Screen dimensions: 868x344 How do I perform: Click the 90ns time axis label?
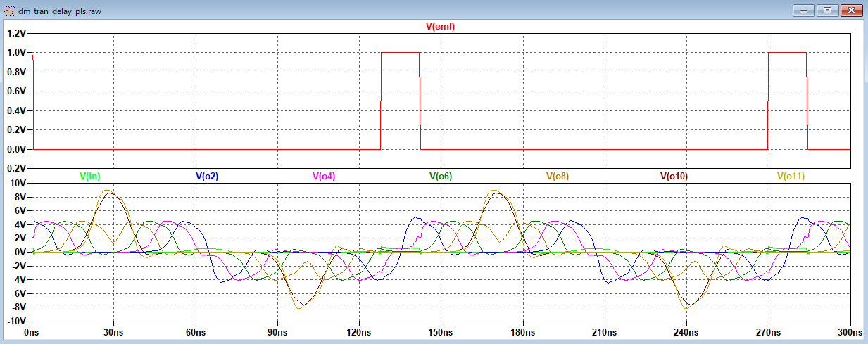pyautogui.click(x=277, y=331)
